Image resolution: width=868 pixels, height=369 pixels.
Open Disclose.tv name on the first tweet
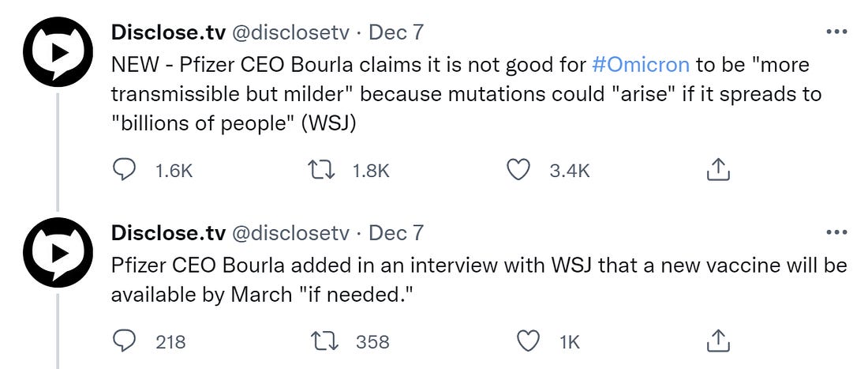click(166, 33)
